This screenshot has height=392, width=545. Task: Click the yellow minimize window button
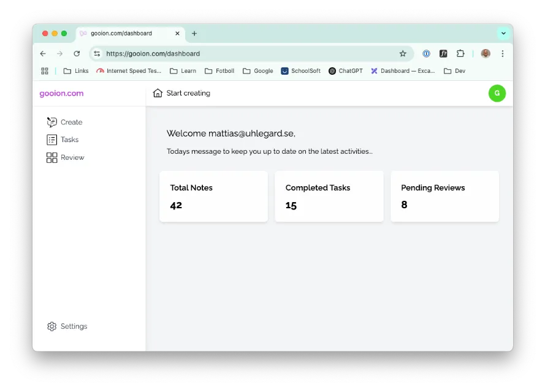pyautogui.click(x=55, y=33)
